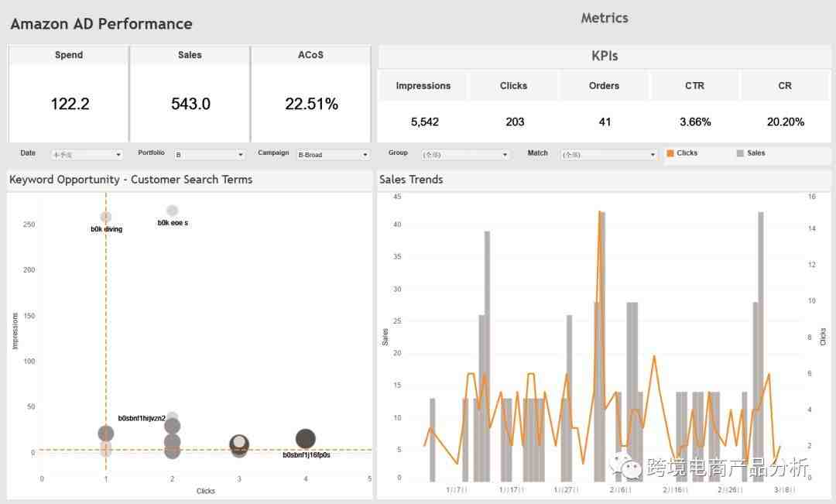This screenshot has height=504, width=836.
Task: Open the Campaign dropdown set to B-Broad
Action: (x=334, y=155)
